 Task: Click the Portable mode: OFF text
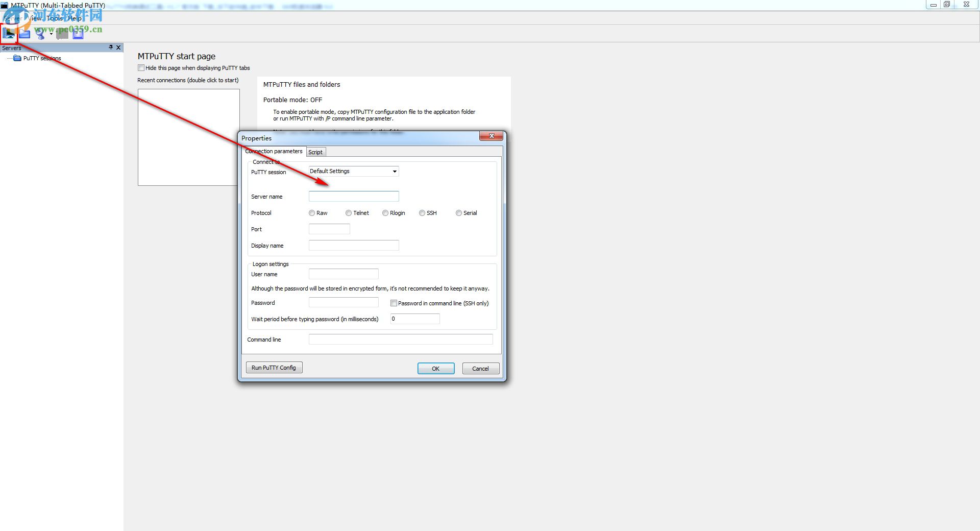coord(292,100)
